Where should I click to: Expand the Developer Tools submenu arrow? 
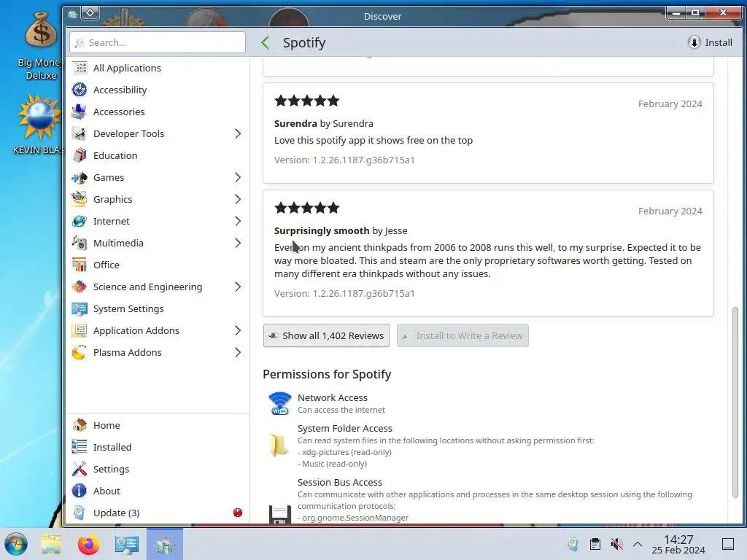pyautogui.click(x=238, y=134)
